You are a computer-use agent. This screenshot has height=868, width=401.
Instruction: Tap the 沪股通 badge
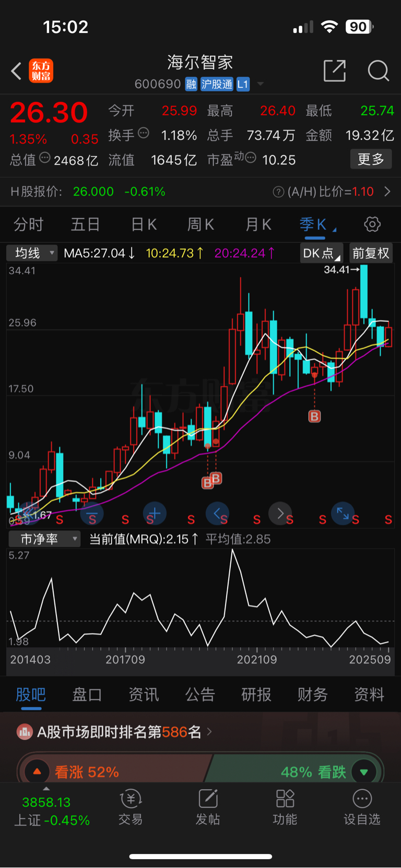pos(217,84)
